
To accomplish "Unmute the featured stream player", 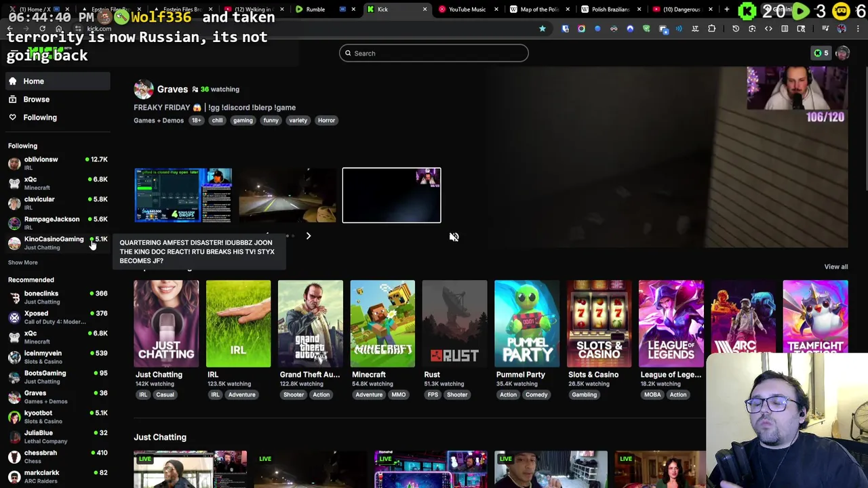I will point(454,237).
